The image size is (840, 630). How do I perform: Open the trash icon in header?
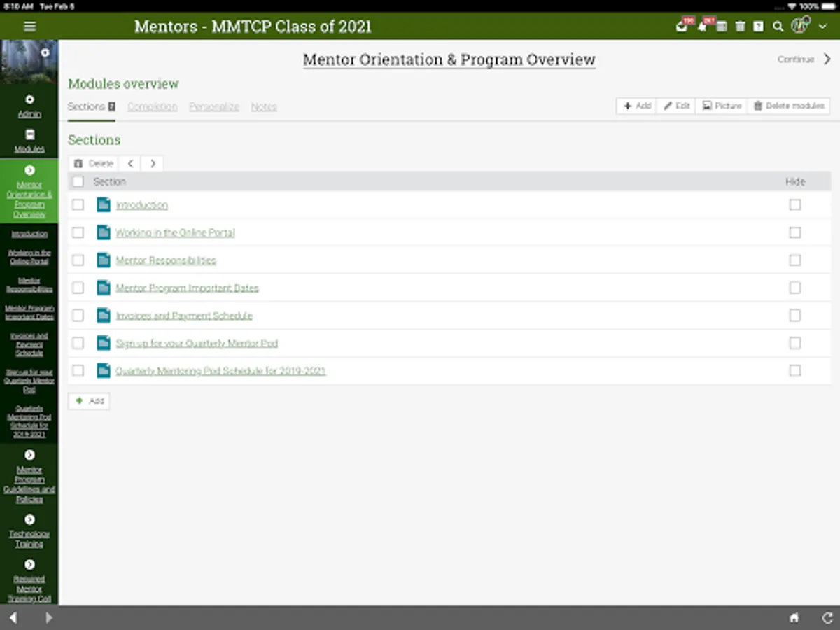click(x=740, y=27)
